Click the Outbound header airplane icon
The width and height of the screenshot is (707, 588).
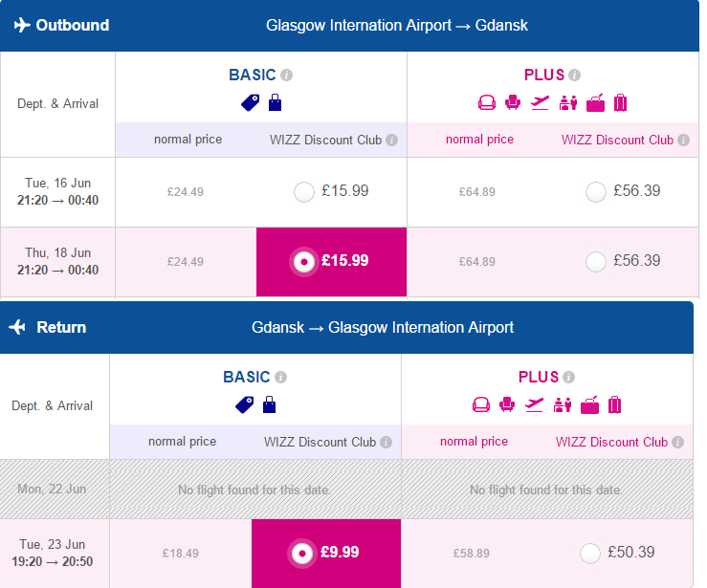[22, 25]
